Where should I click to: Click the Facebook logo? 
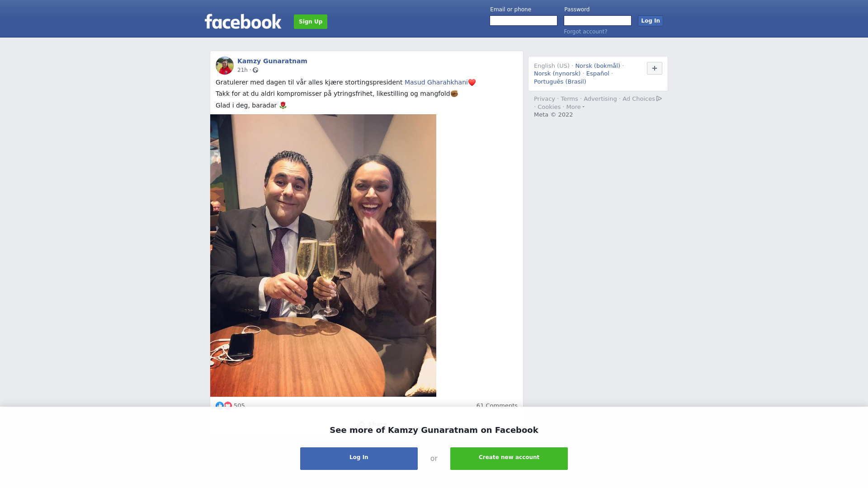point(243,22)
